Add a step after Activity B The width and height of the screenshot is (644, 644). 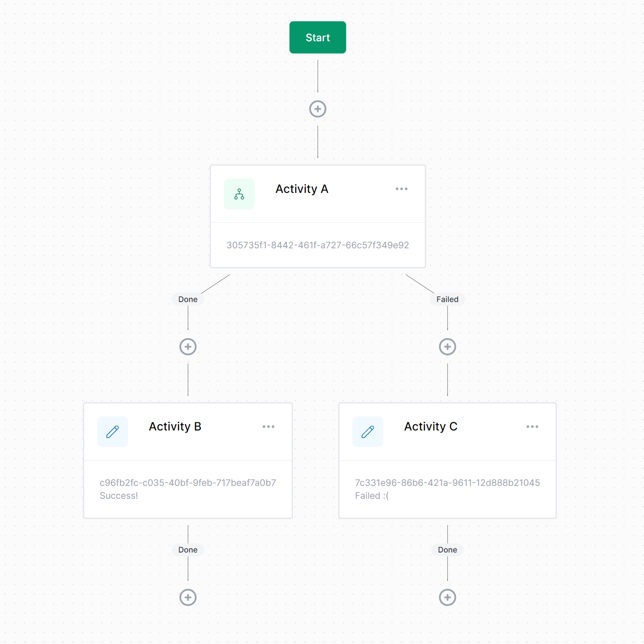coord(188,597)
